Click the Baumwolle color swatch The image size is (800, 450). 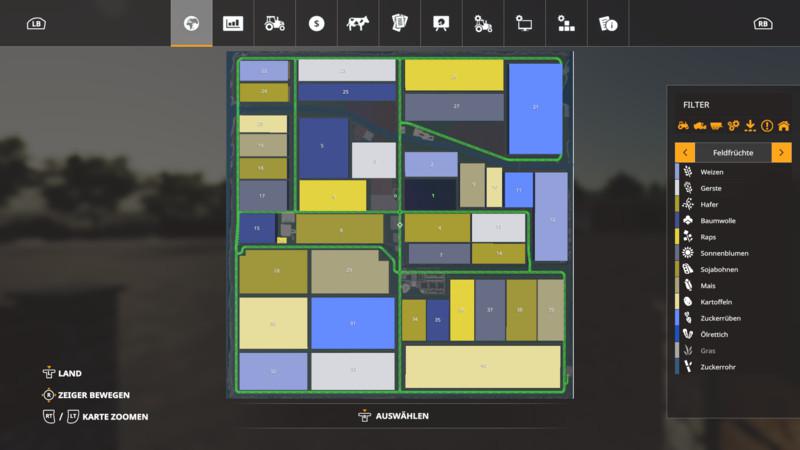[x=677, y=221]
